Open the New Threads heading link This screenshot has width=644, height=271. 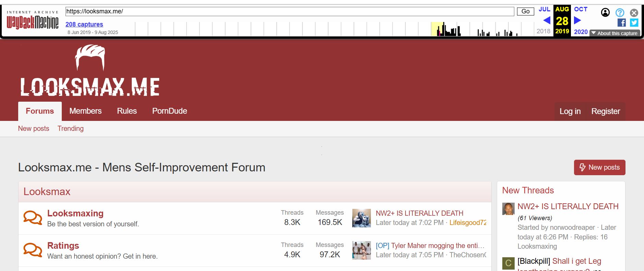coord(528,190)
